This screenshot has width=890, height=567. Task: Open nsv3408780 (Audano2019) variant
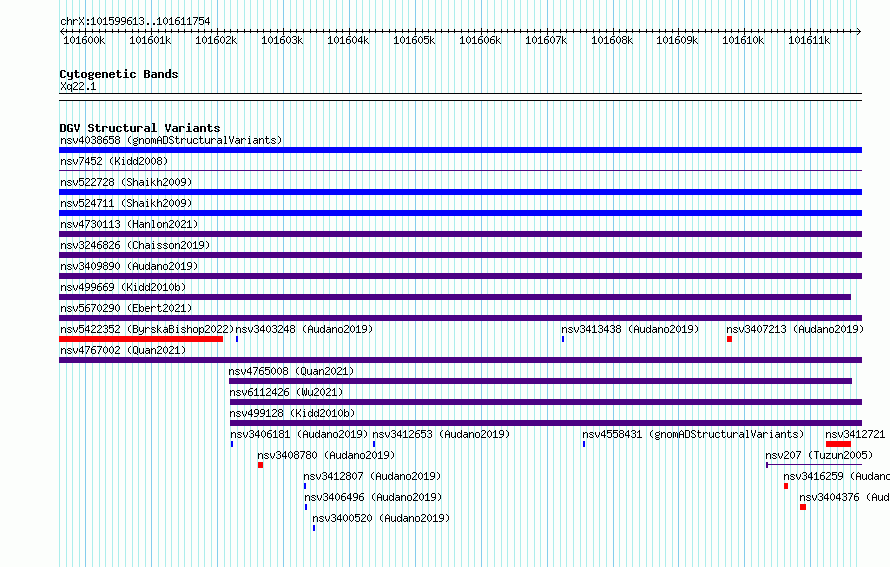(x=326, y=455)
